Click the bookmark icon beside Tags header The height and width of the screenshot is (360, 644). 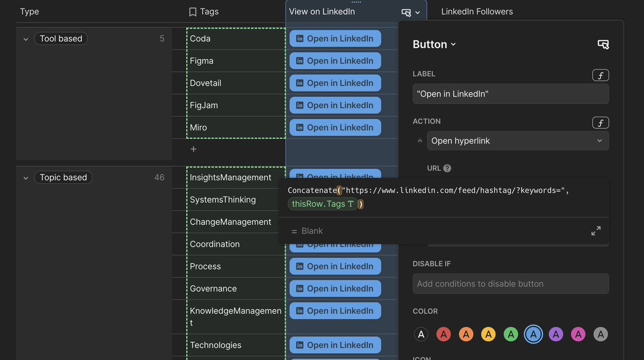tap(193, 12)
